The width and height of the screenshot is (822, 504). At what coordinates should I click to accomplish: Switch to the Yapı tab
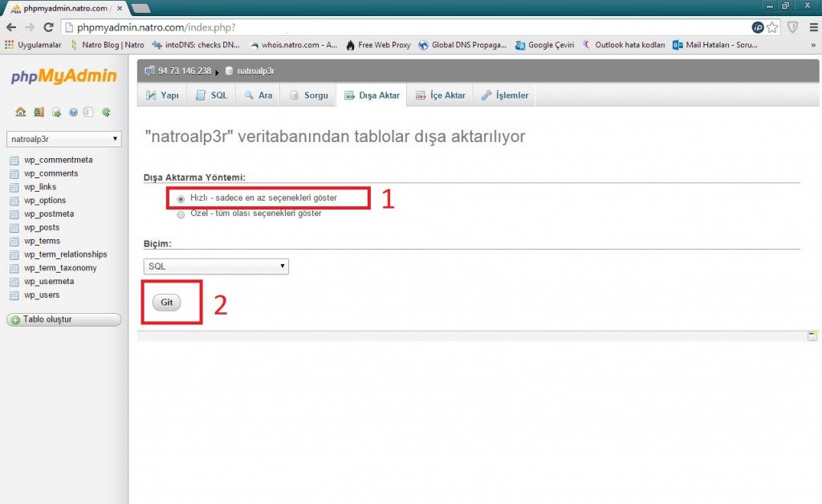[162, 96]
